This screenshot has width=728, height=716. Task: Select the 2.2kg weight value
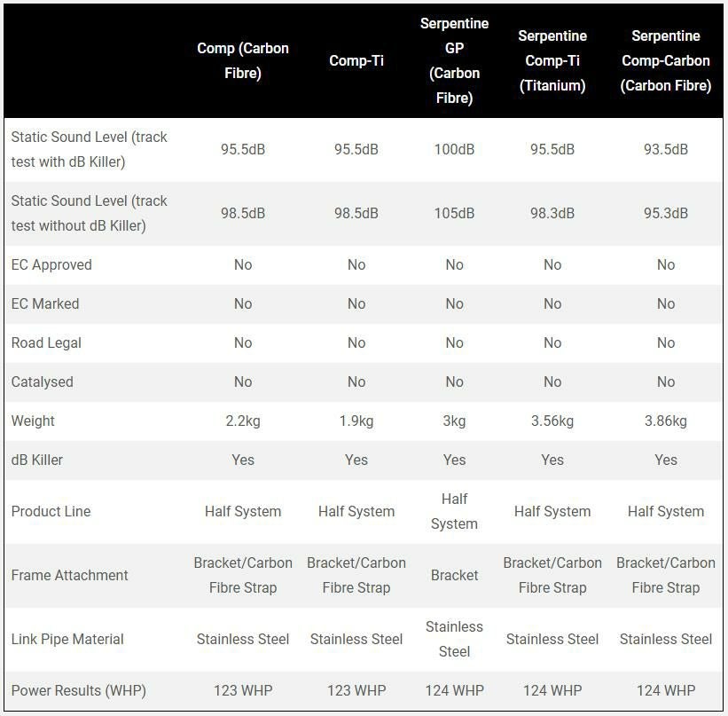243,421
